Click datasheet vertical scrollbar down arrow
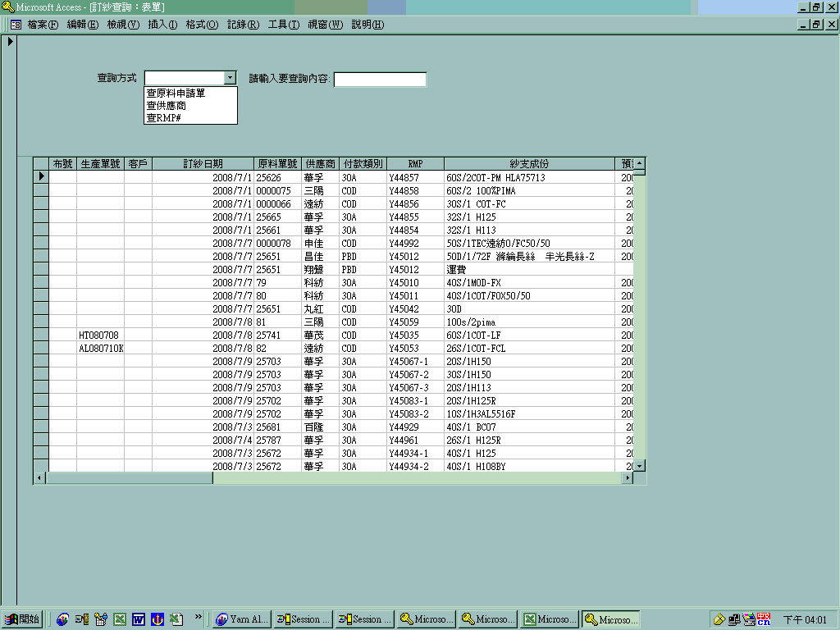 point(640,466)
